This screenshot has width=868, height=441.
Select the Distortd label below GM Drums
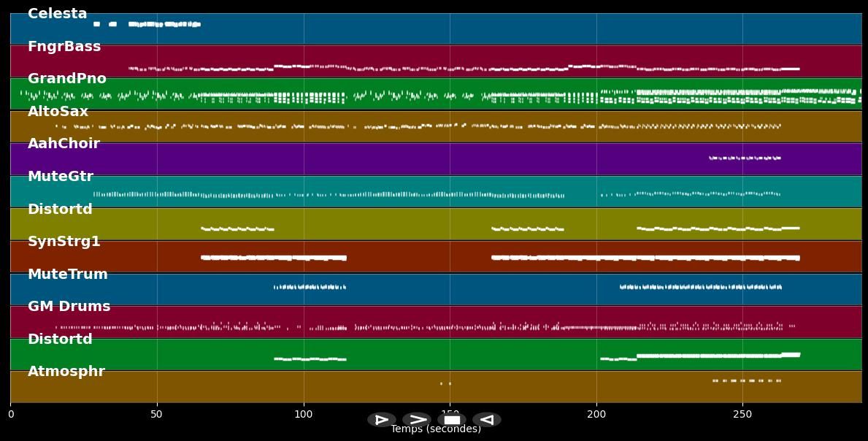pos(60,340)
